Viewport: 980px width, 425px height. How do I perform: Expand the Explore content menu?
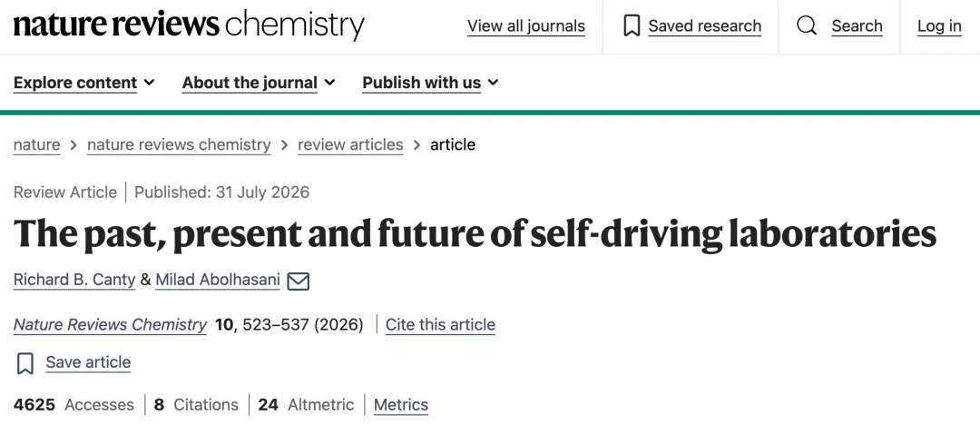[83, 83]
